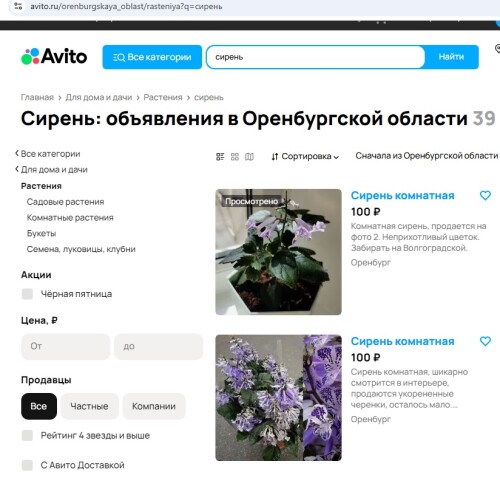Switch to list view icon
This screenshot has width=500, height=478.
pyautogui.click(x=220, y=156)
